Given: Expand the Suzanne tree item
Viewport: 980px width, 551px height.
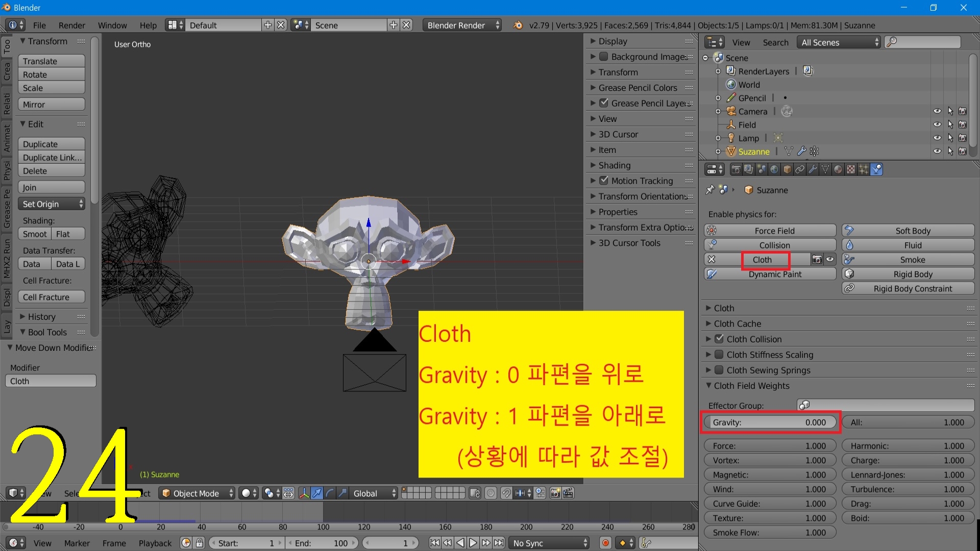Looking at the screenshot, I should tap(718, 152).
